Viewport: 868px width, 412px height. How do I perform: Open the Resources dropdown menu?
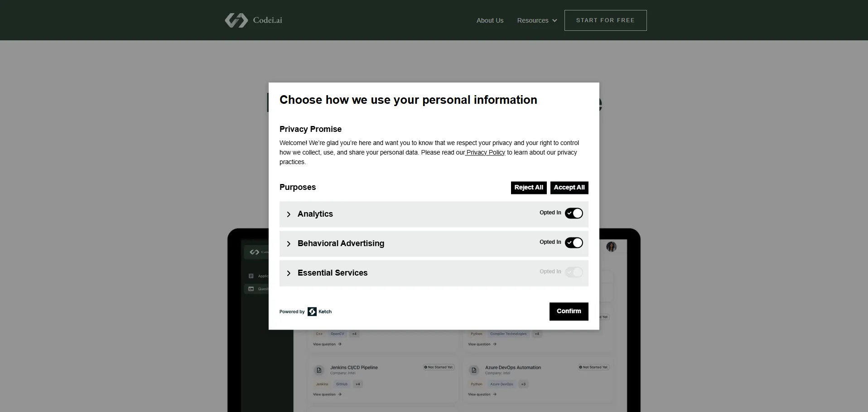point(537,20)
